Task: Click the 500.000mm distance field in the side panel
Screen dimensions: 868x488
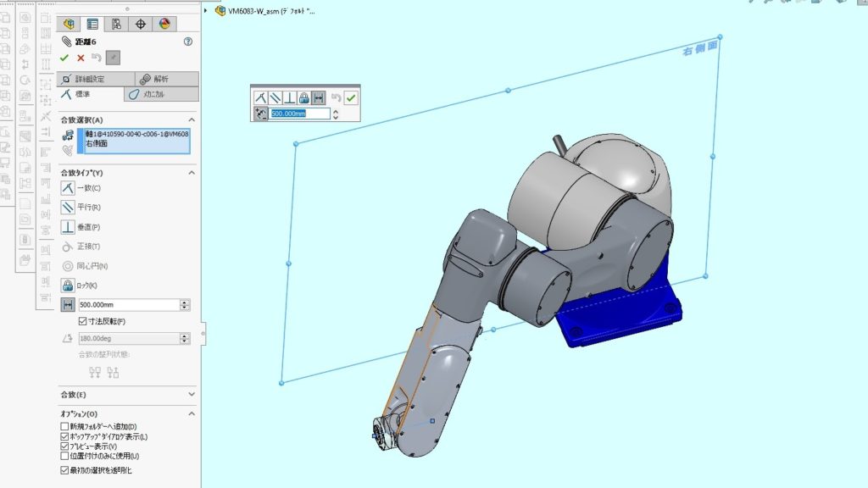Action: (127, 305)
